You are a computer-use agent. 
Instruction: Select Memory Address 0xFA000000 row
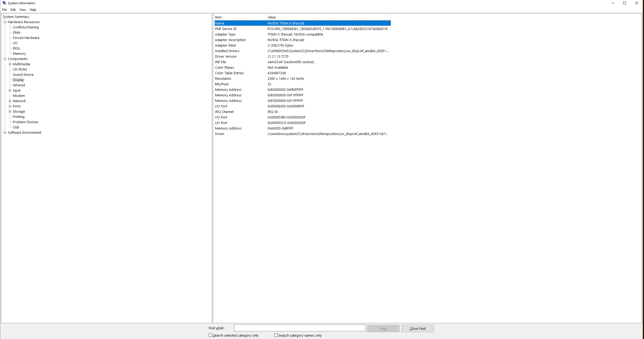pos(303,90)
